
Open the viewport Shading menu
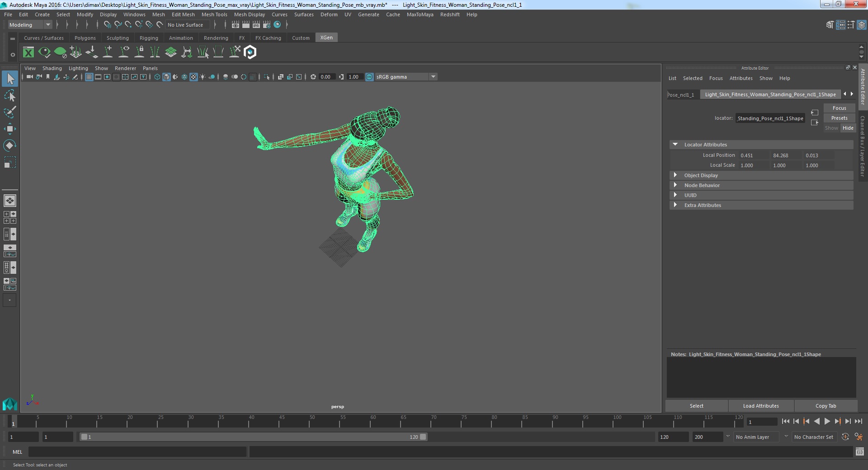pyautogui.click(x=52, y=68)
